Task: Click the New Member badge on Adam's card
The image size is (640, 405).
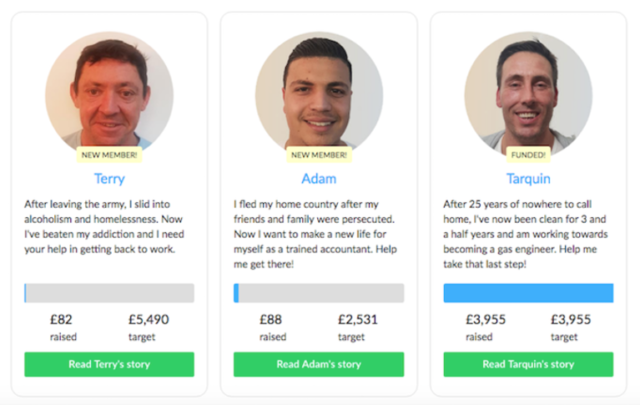Action: (x=319, y=155)
